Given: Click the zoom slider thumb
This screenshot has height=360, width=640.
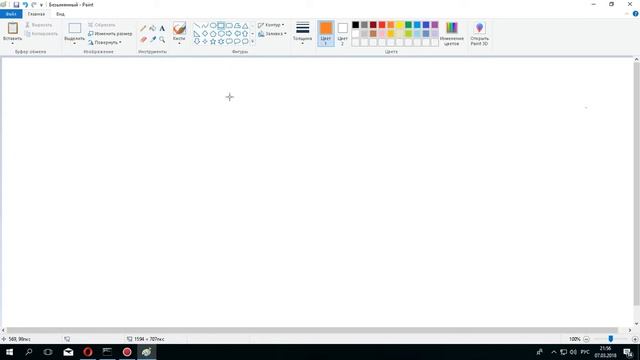Looking at the screenshot, I should (x=611, y=339).
